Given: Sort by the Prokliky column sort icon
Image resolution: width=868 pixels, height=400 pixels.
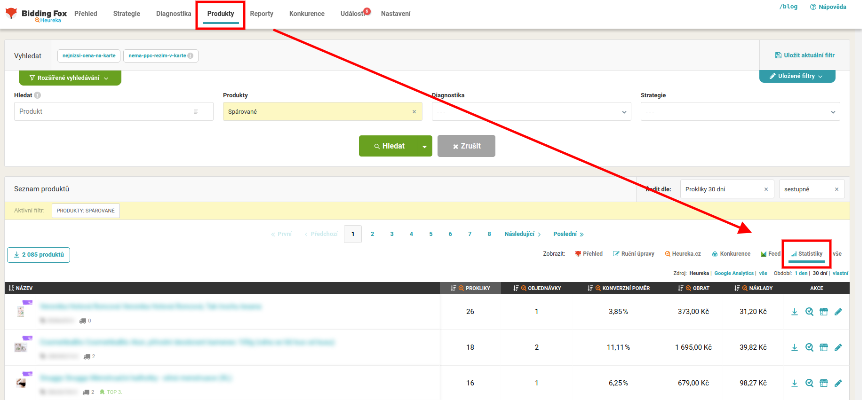Looking at the screenshot, I should point(453,288).
